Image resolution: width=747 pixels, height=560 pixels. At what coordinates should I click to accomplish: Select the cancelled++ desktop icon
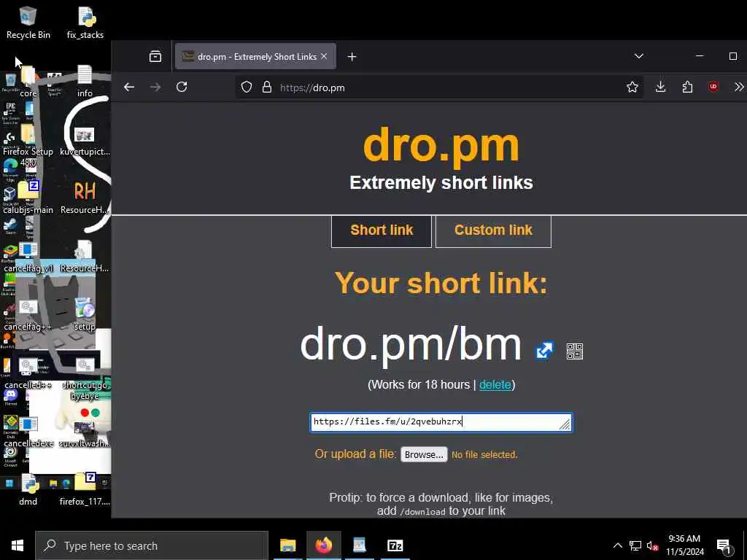[x=28, y=373]
